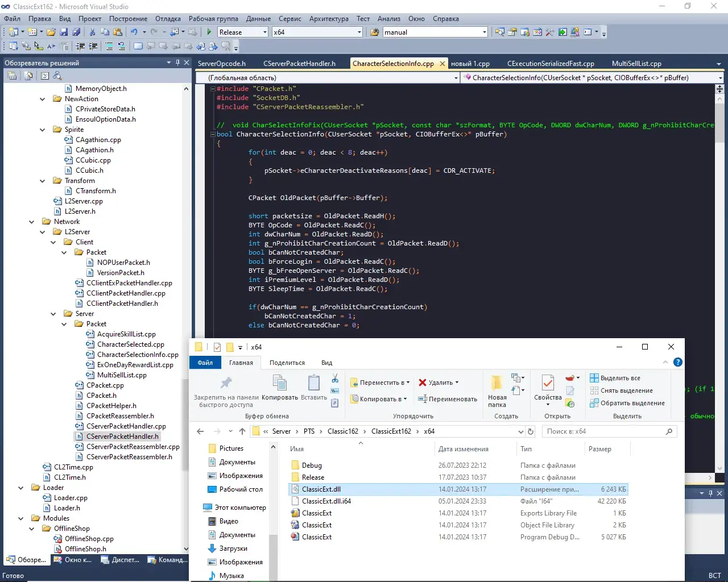Switch to ServerOpcode.h tab
The height and width of the screenshot is (582, 728).
tap(222, 64)
